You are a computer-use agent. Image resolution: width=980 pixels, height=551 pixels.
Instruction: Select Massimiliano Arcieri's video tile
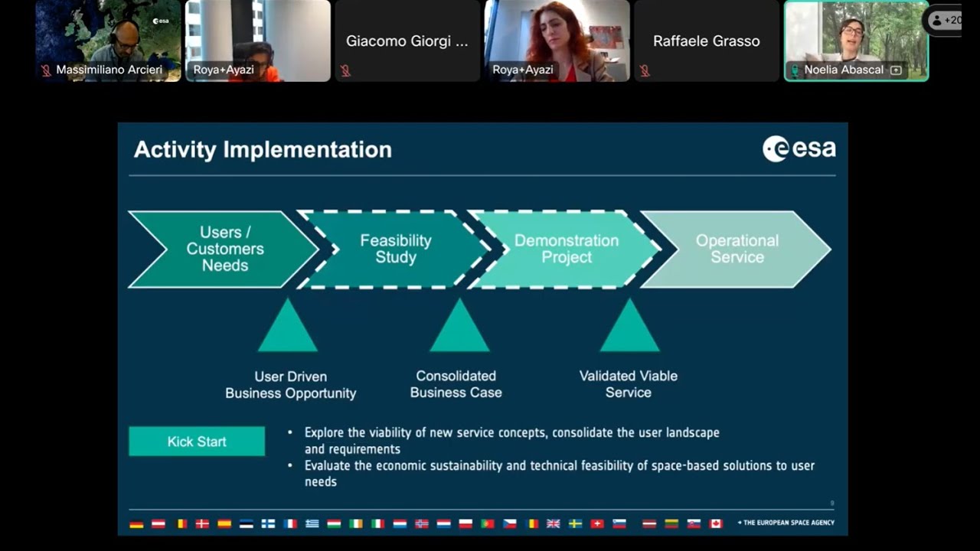click(x=108, y=41)
